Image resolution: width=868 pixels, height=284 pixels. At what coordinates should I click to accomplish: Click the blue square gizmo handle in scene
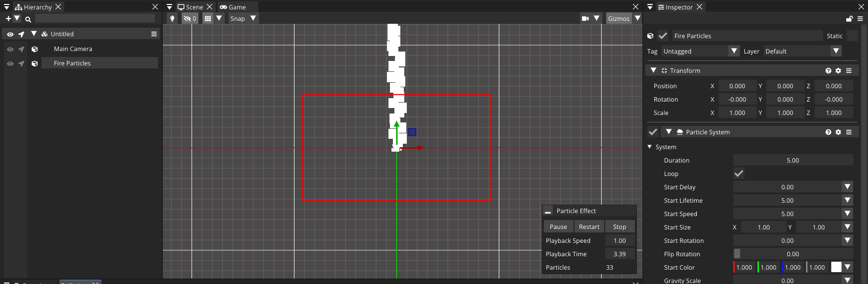[412, 132]
